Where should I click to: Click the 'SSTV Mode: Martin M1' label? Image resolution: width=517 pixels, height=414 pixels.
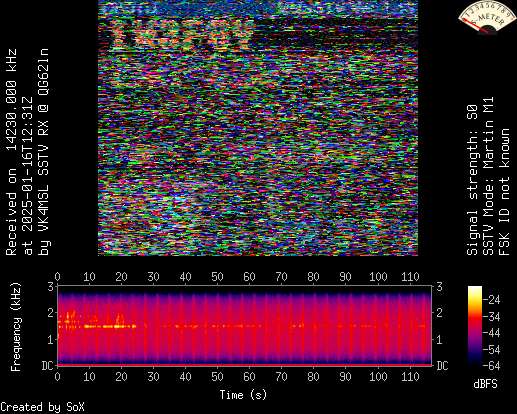click(488, 176)
